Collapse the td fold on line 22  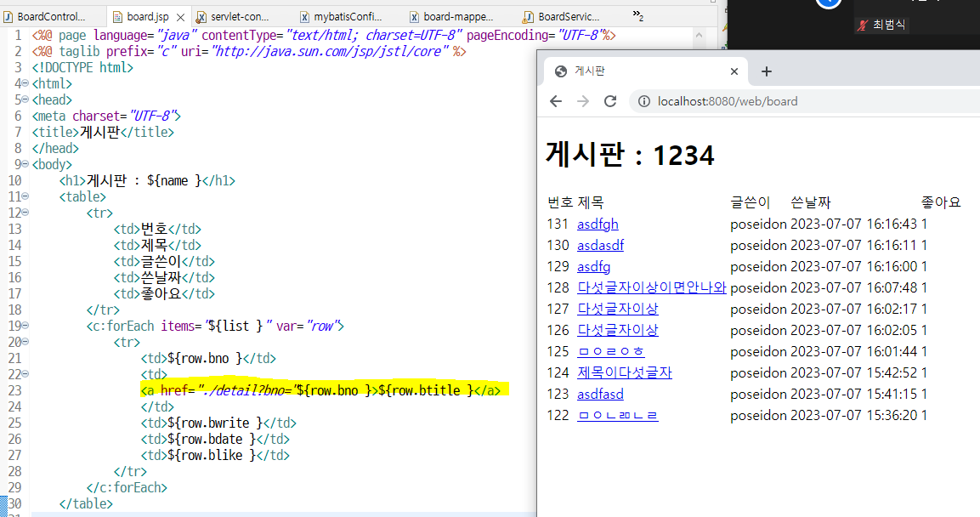pos(25,374)
